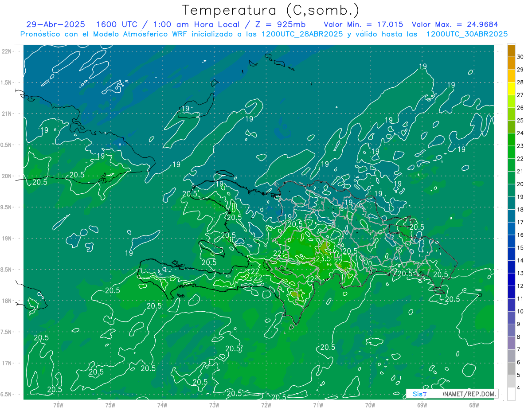Image resolution: width=532 pixels, height=411 pixels.
Task: Click the '72W' longitude label
Action: pyautogui.click(x=266, y=405)
